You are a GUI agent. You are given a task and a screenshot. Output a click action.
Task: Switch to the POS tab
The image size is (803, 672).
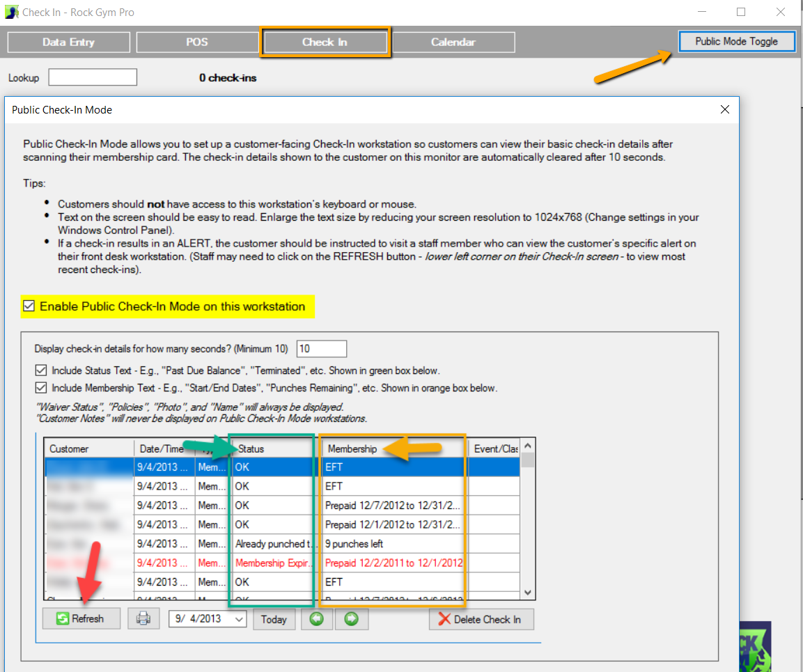(197, 42)
